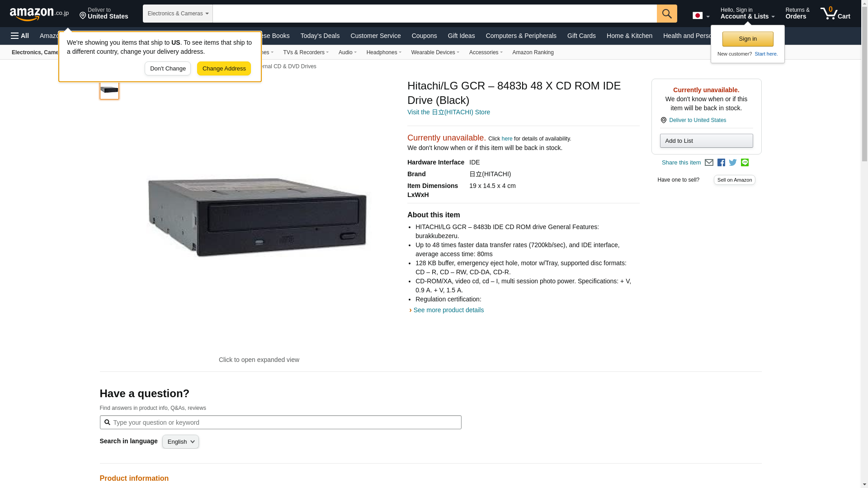Select the CD ROM drive thumbnail
This screenshot has width=868, height=488.
pyautogui.click(x=109, y=89)
